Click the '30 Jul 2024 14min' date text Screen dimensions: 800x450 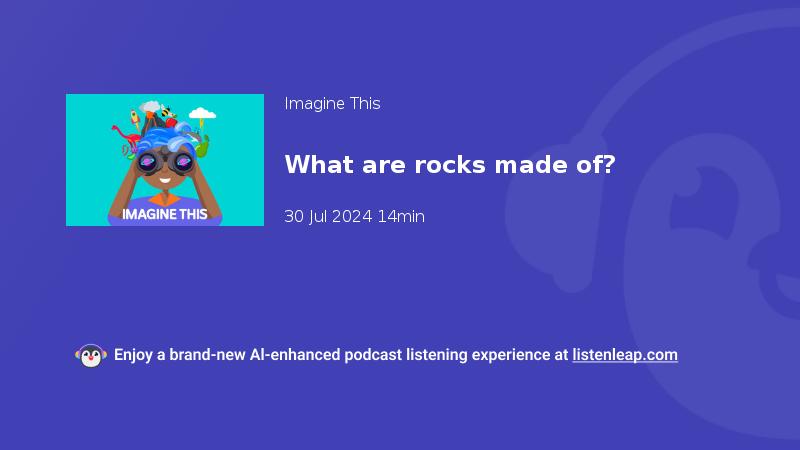[354, 216]
